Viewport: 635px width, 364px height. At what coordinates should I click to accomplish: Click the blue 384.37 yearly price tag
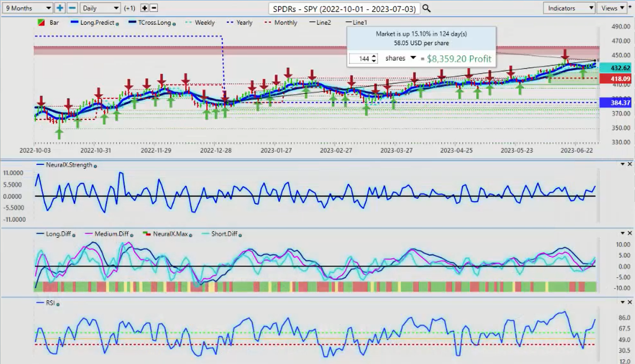616,103
